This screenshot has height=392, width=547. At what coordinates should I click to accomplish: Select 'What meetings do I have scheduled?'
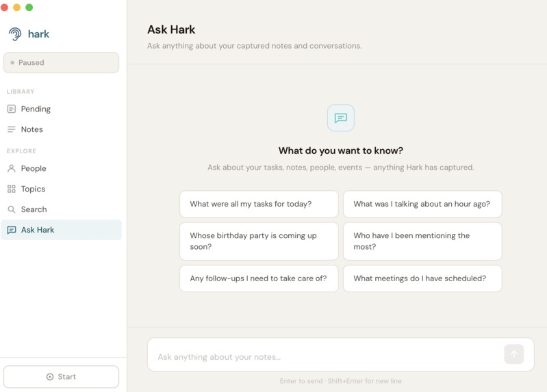coord(422,278)
